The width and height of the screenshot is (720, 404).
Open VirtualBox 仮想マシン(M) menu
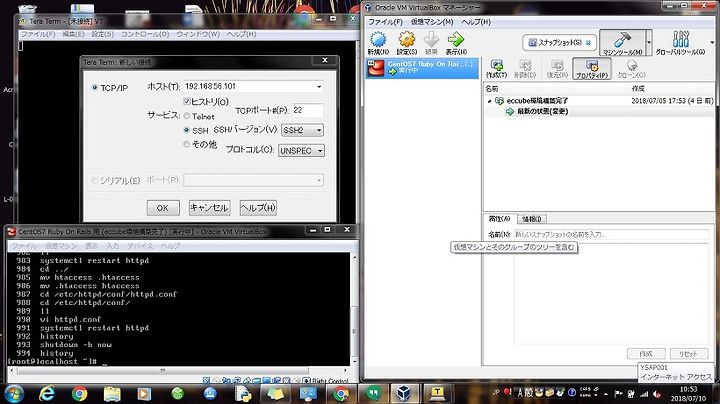click(x=432, y=22)
